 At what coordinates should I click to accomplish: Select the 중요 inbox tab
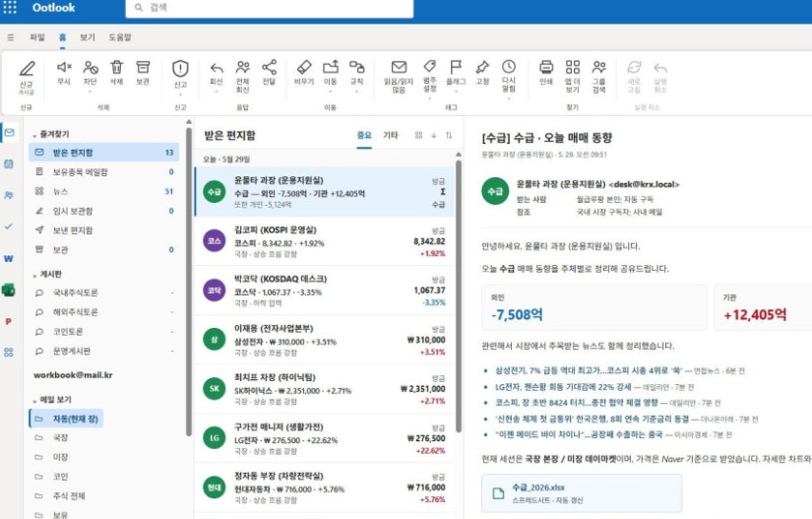tap(364, 135)
